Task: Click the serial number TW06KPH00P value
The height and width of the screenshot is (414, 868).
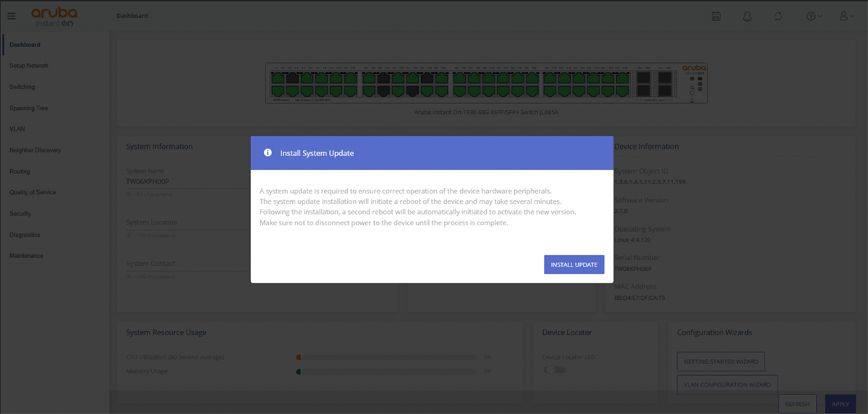Action: [x=633, y=268]
